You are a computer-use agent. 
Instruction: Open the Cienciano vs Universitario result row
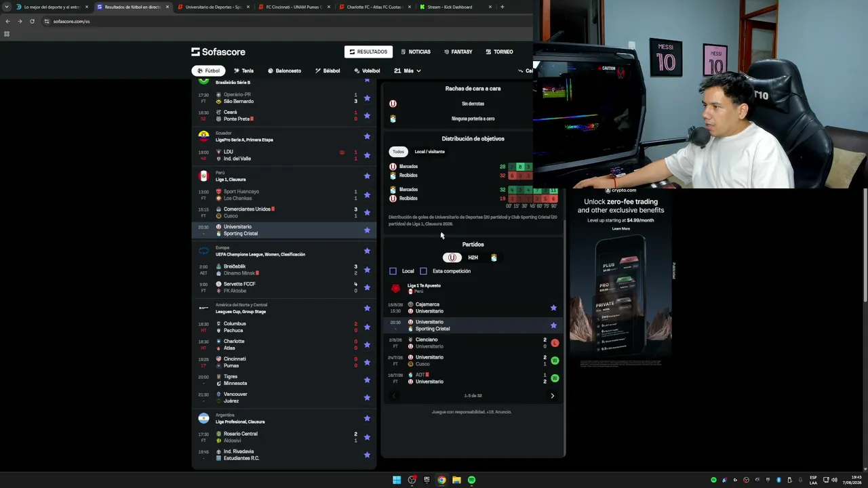473,343
